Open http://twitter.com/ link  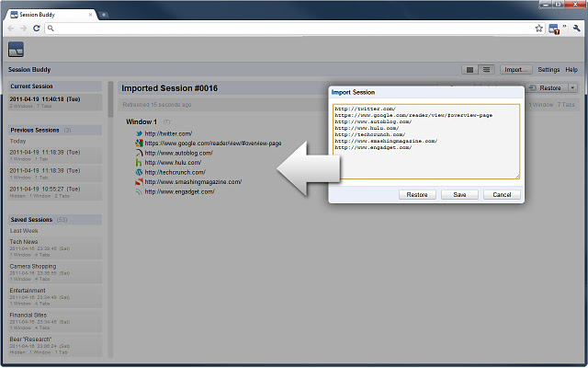(168, 133)
